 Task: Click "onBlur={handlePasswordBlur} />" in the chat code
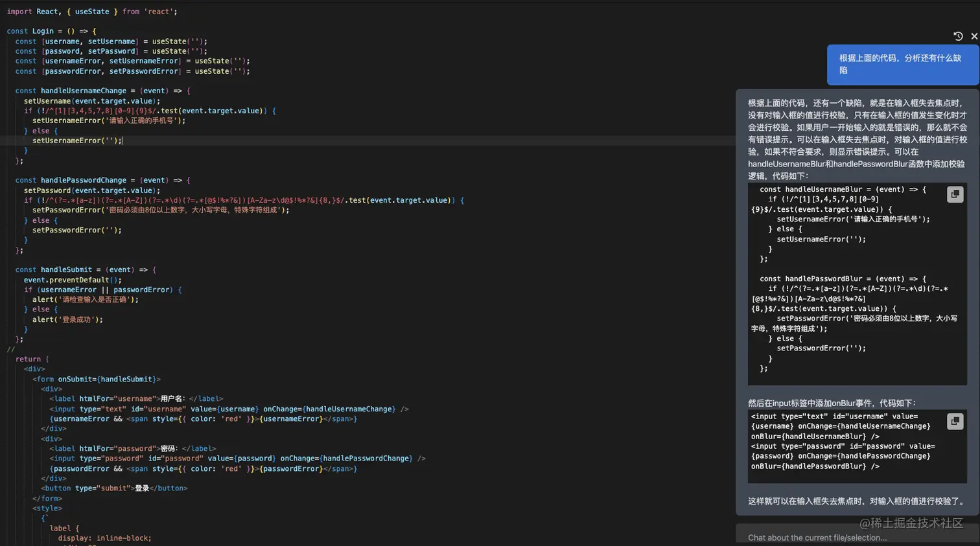coord(815,466)
